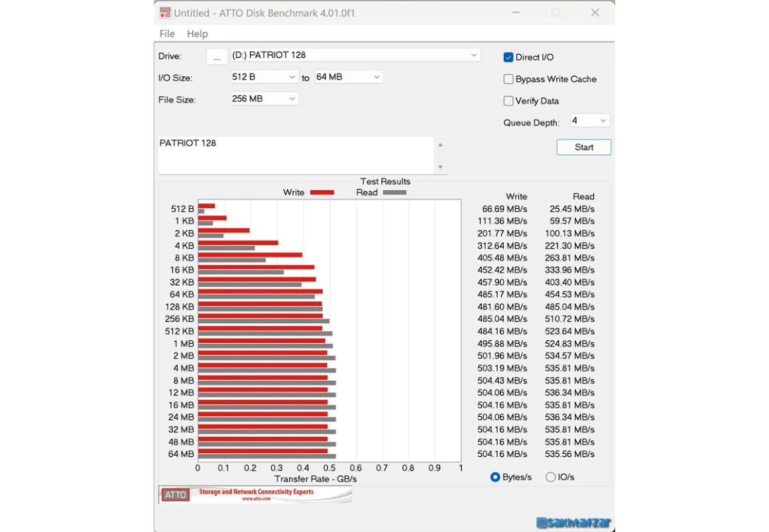Click the red Write legend swatch

[x=322, y=193]
